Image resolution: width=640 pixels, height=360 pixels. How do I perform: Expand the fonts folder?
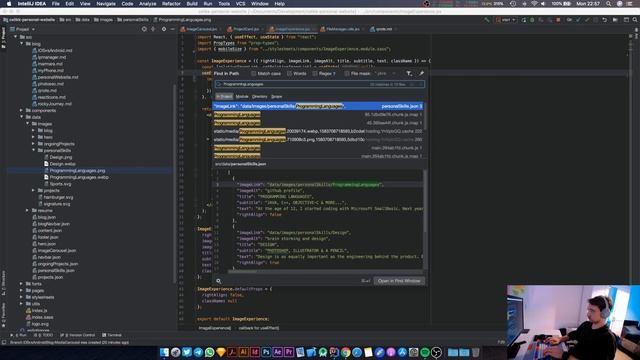(21, 284)
